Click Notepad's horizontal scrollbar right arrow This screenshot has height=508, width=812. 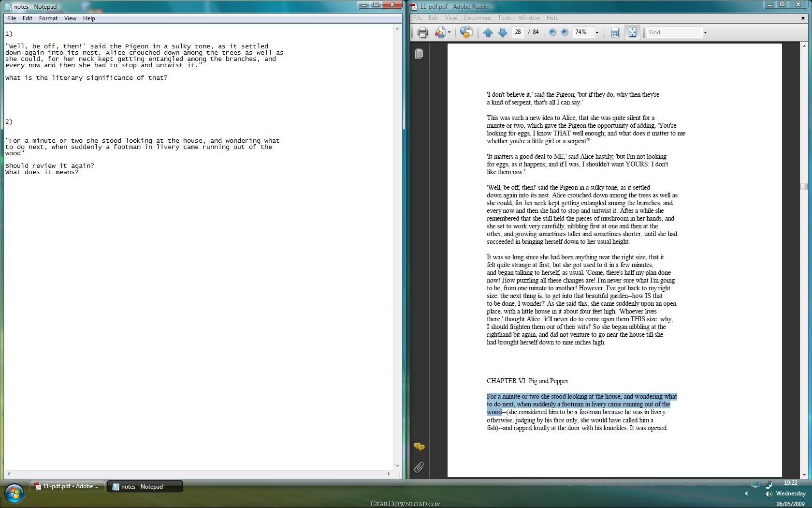pyautogui.click(x=389, y=474)
